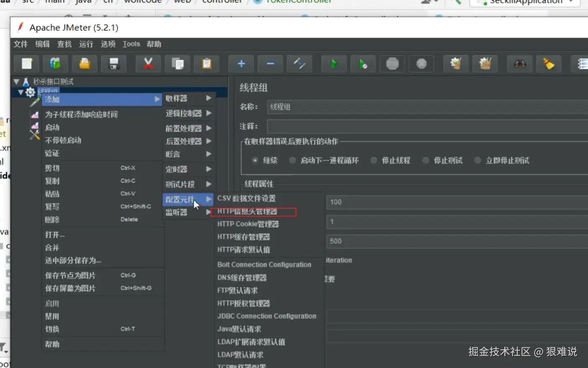
Task: Click the Open file folder icon
Action: point(85,64)
